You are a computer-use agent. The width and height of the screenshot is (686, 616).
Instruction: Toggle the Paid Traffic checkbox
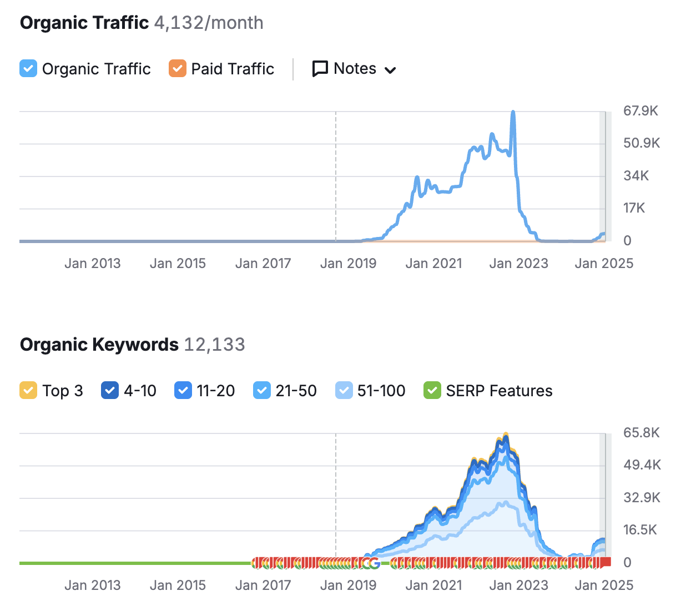click(178, 69)
